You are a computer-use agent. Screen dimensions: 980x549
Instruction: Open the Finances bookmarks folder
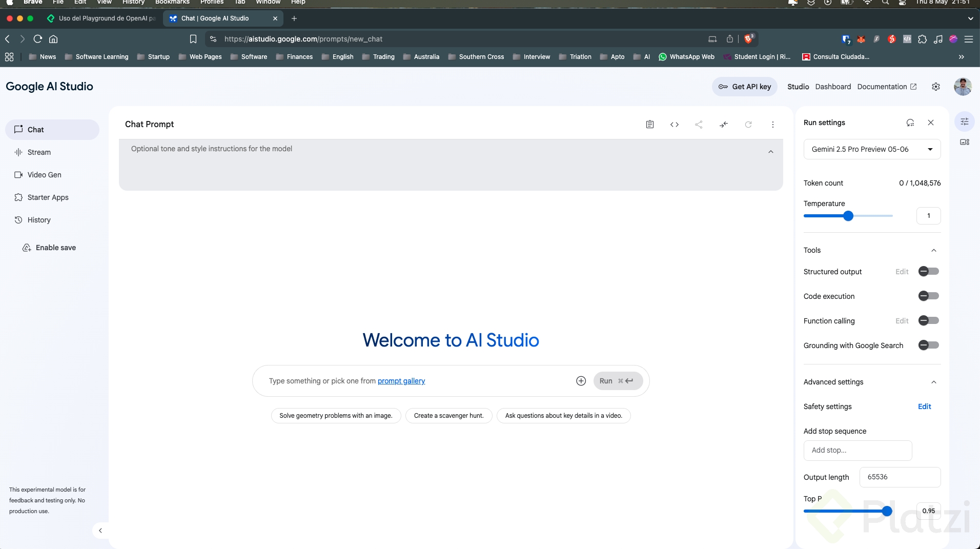coord(295,57)
